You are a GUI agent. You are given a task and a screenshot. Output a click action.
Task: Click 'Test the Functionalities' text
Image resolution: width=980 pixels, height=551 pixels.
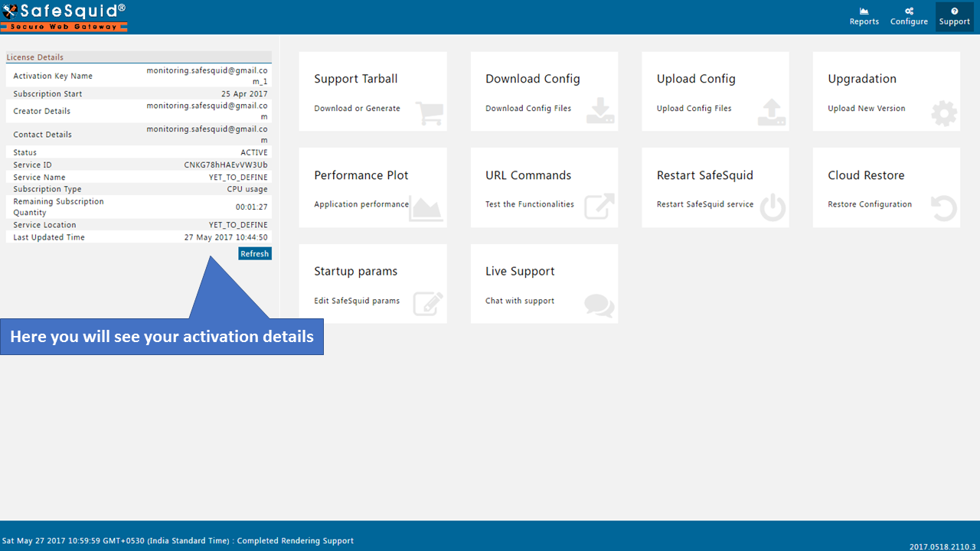[530, 204]
